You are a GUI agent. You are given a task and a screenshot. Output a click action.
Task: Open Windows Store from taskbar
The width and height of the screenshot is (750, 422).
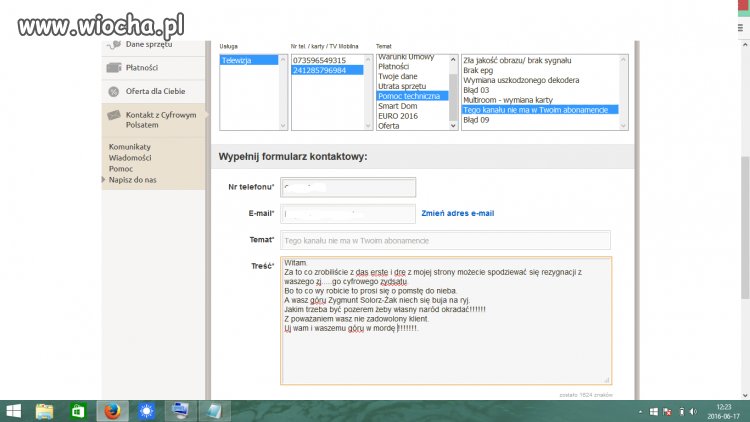tap(77, 411)
